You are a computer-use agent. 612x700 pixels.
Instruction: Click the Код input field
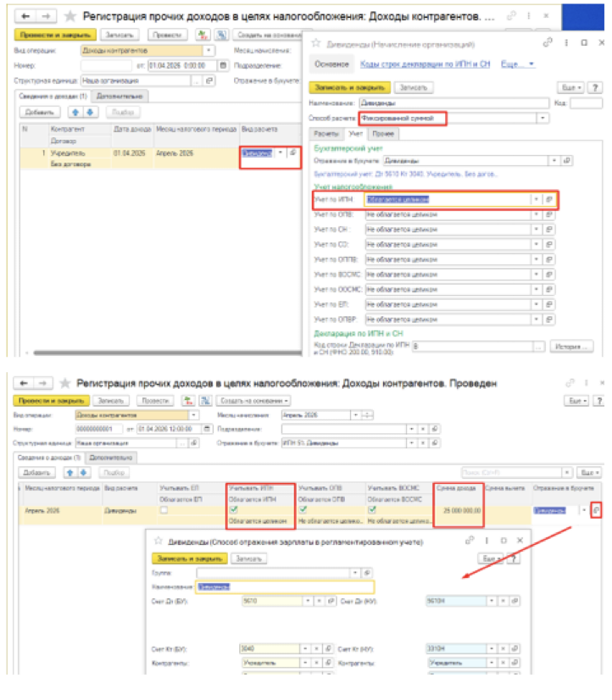coord(587,103)
